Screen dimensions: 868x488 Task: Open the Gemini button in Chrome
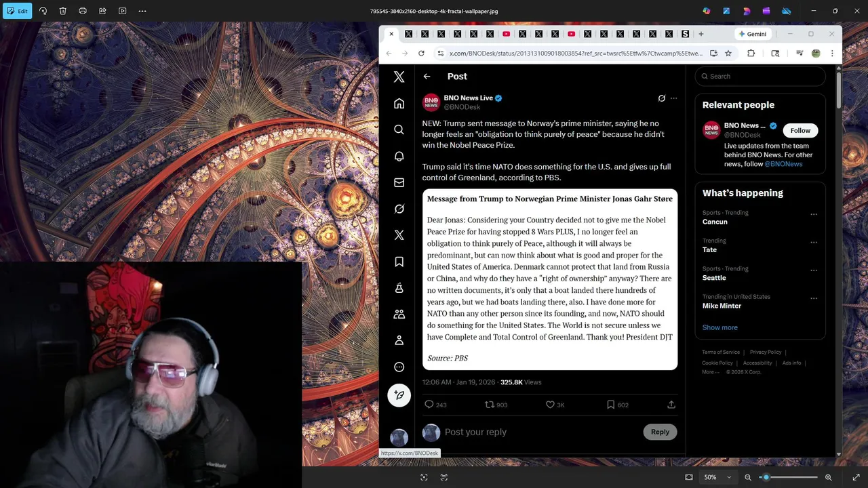[x=753, y=34]
